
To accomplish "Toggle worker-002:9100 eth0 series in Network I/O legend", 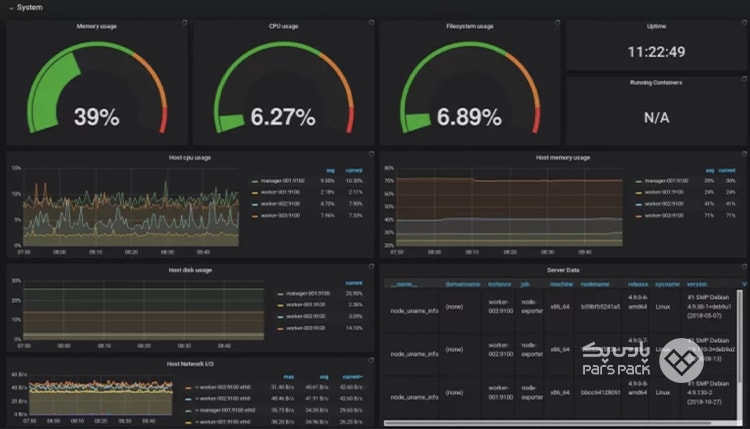I will pos(222,398).
